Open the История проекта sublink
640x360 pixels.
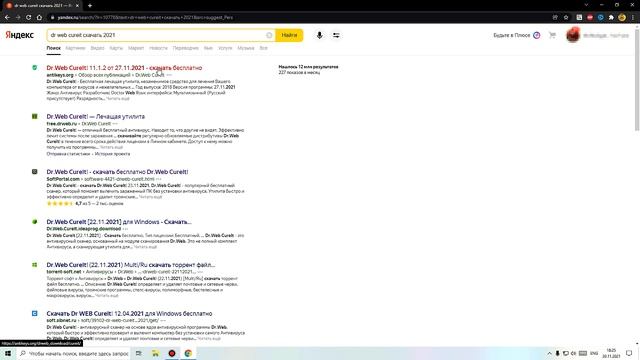pyautogui.click(x=113, y=154)
